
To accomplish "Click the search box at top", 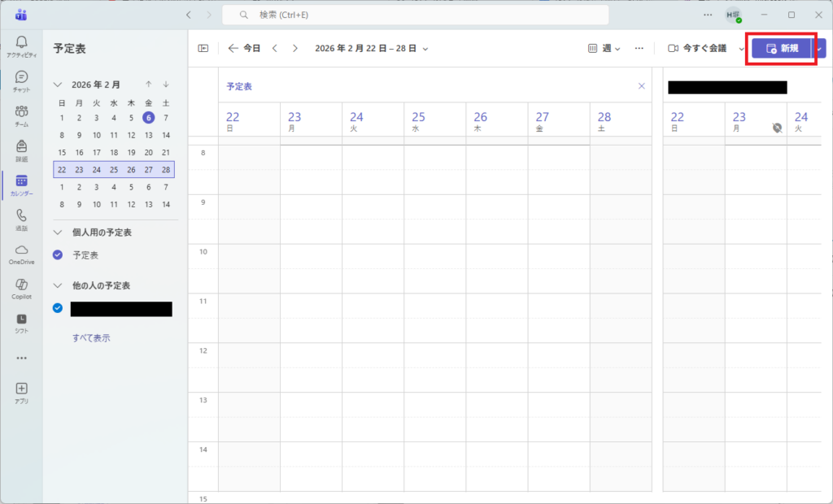I will click(415, 15).
